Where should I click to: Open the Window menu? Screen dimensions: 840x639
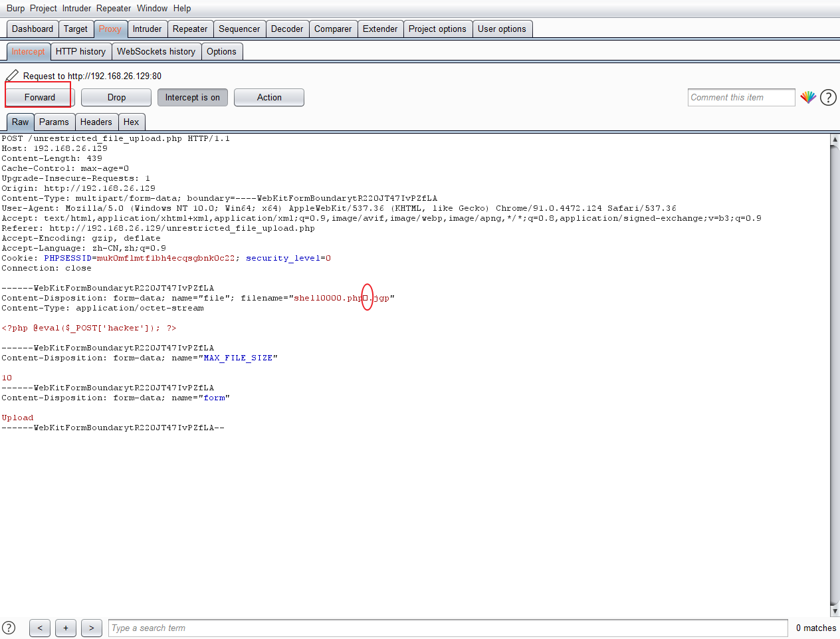pyautogui.click(x=152, y=8)
